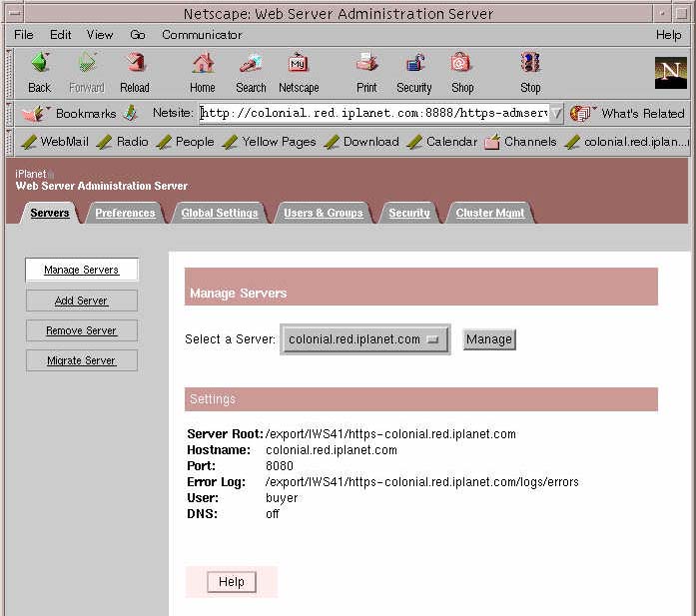This screenshot has width=696, height=616.
Task: Open the Bookmarks icon menu
Action: [x=35, y=114]
